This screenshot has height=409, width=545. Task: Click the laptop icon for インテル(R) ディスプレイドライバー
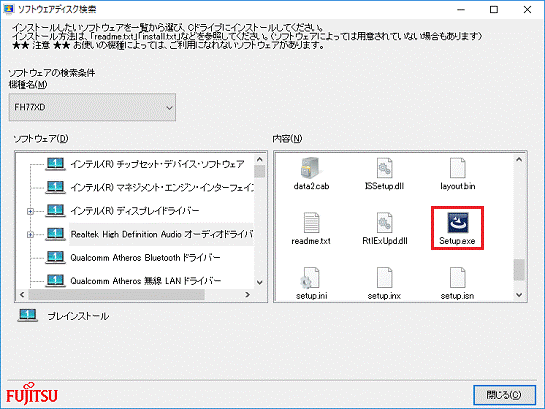coord(55,211)
